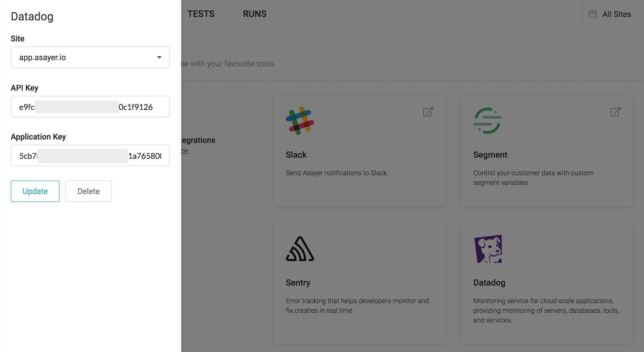The width and height of the screenshot is (644, 352).
Task: Switch to the RUNS tab
Action: coord(255,14)
